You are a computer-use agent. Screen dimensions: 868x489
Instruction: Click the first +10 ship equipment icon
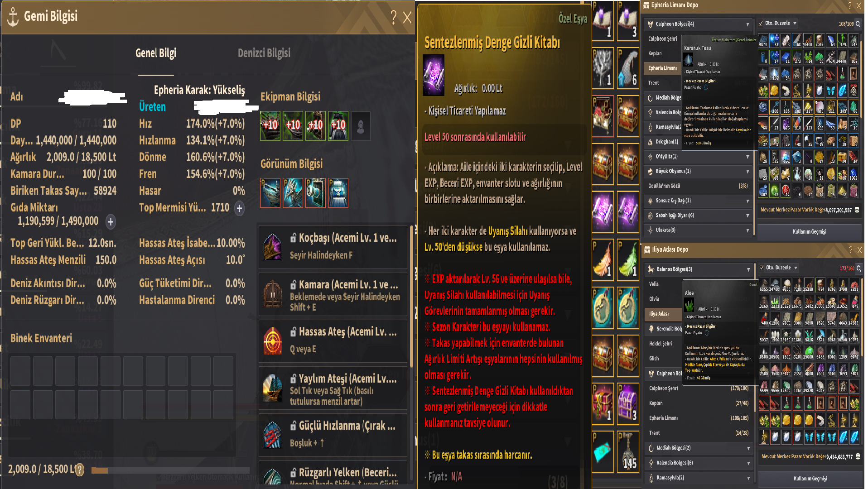pyautogui.click(x=270, y=126)
